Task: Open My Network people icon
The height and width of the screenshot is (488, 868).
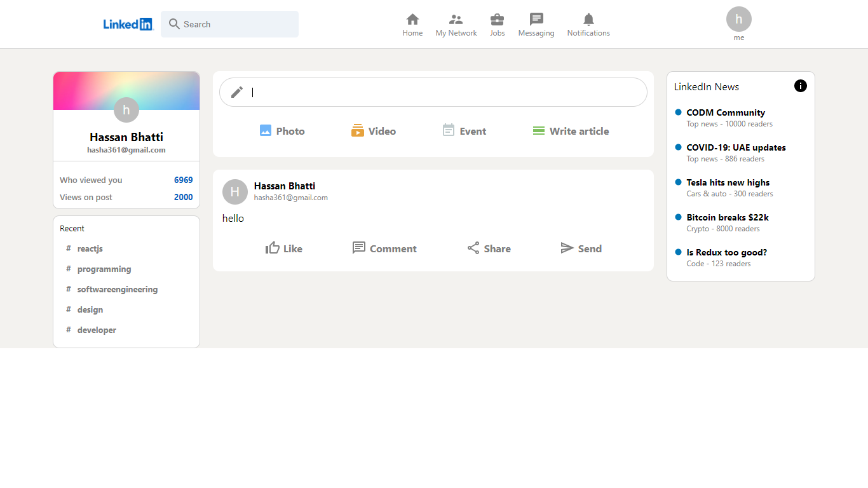Action: (x=456, y=19)
